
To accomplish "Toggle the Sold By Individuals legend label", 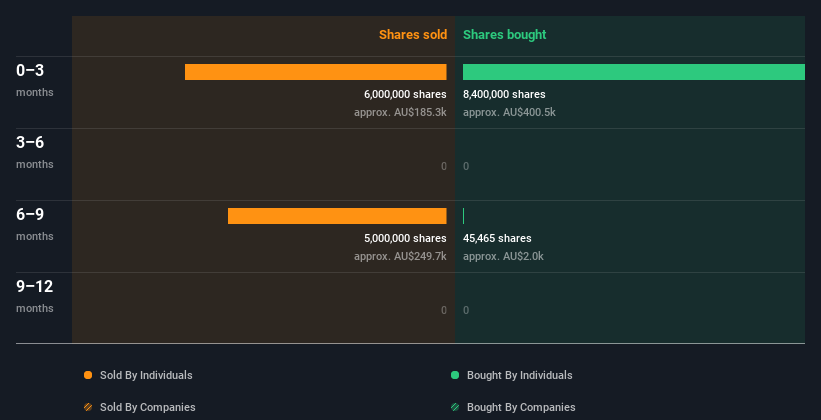I will pyautogui.click(x=146, y=375).
